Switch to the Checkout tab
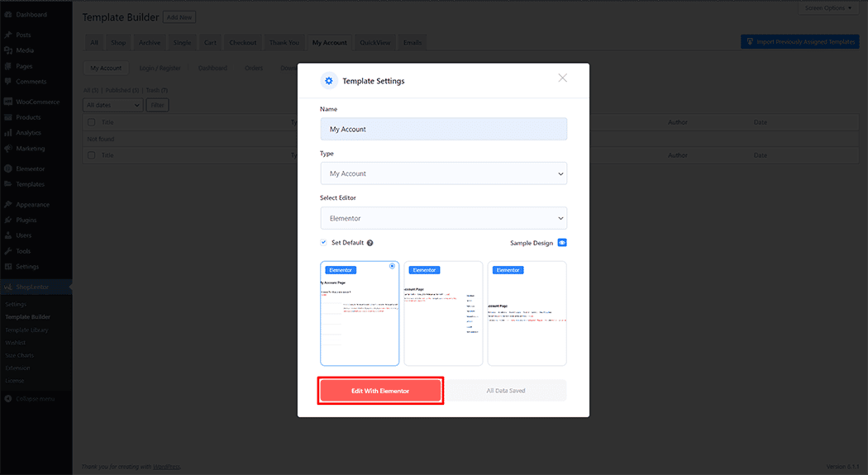Image resolution: width=868 pixels, height=475 pixels. point(242,42)
